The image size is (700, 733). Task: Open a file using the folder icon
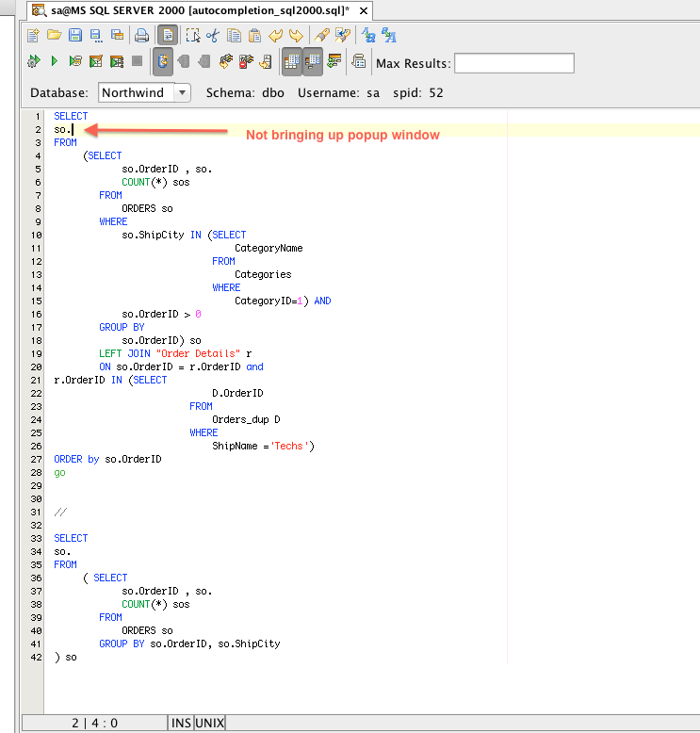click(55, 36)
